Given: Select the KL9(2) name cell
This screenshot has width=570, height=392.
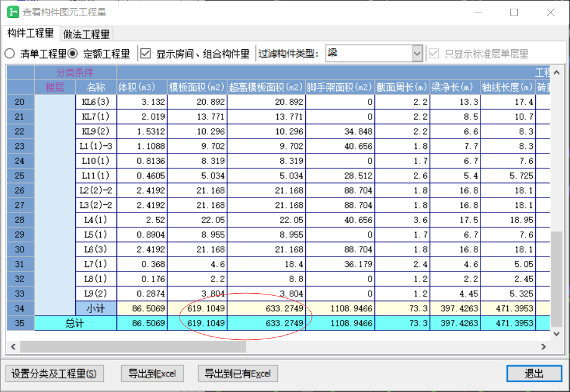Looking at the screenshot, I should (x=96, y=132).
